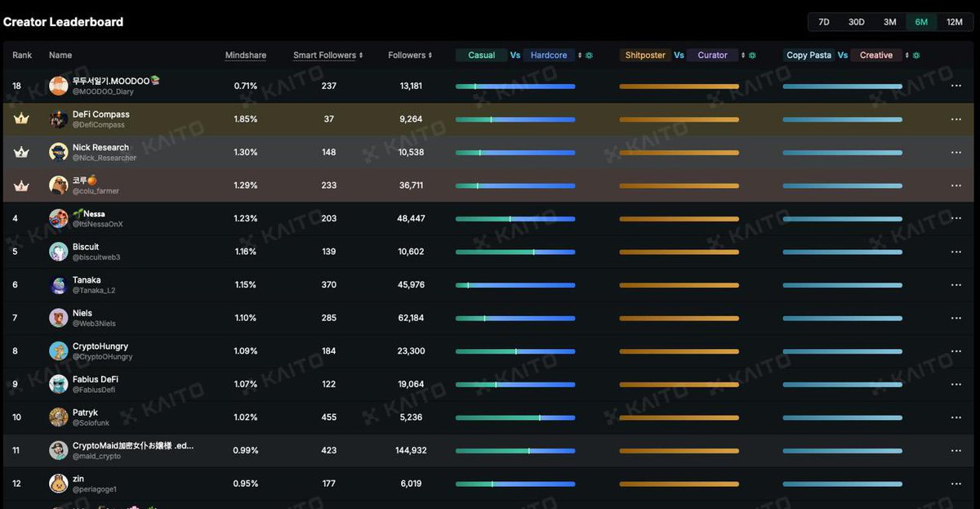The width and height of the screenshot is (980, 509).
Task: Select the 12M time range
Action: click(x=955, y=22)
